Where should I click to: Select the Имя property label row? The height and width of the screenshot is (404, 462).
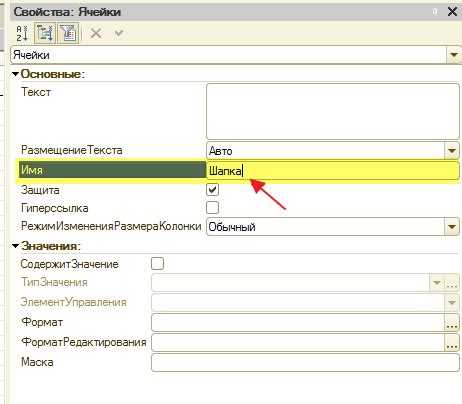[x=112, y=170]
